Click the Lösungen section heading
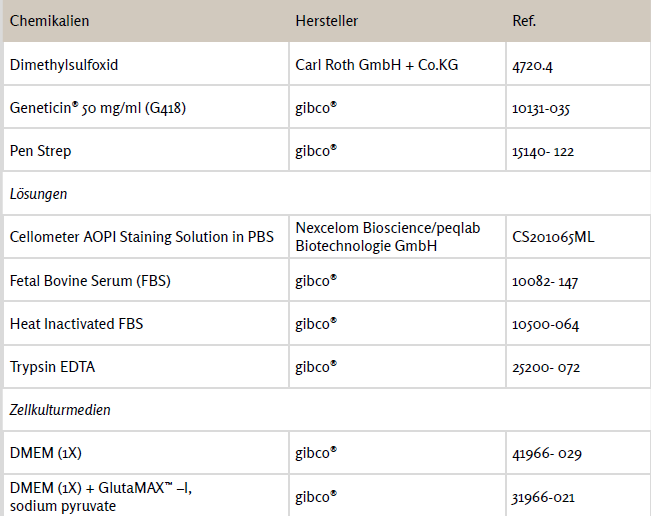This screenshot has height=516, width=651. point(38,194)
